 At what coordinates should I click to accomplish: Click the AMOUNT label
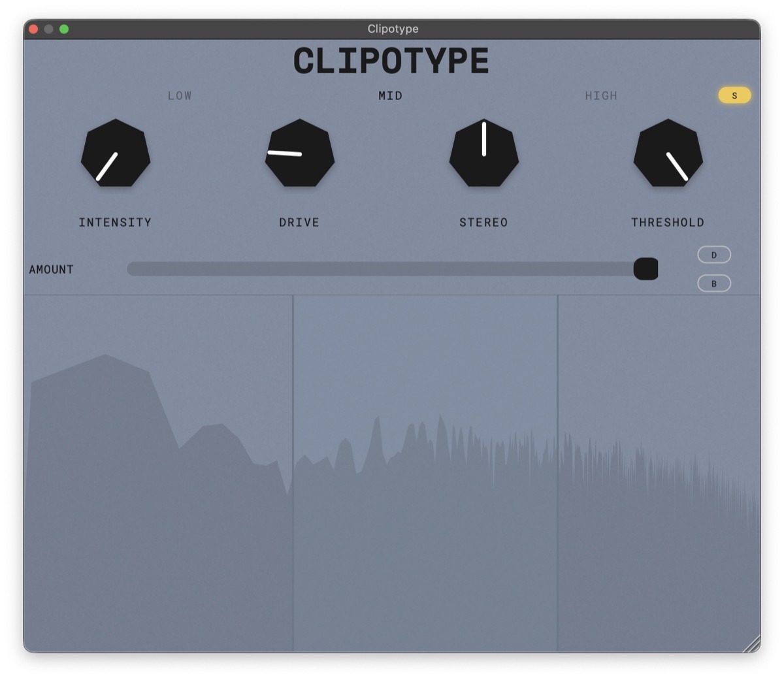click(x=51, y=269)
